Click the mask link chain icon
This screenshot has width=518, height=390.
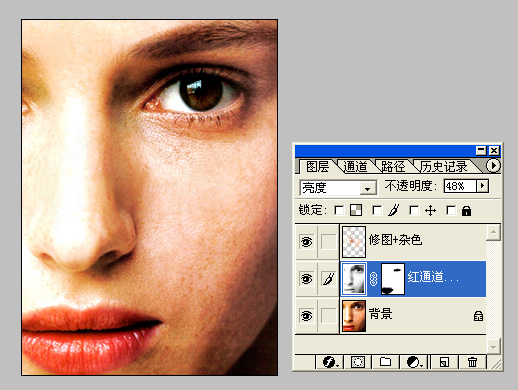(x=373, y=279)
